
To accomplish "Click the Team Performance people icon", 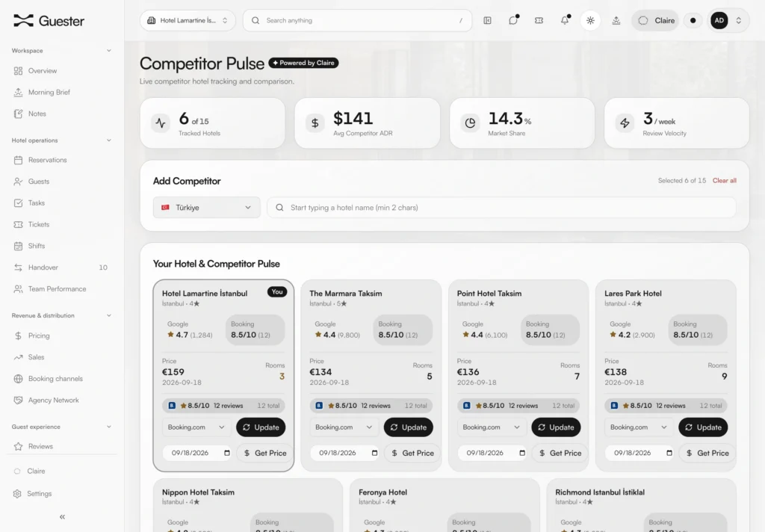I will pyautogui.click(x=18, y=289).
